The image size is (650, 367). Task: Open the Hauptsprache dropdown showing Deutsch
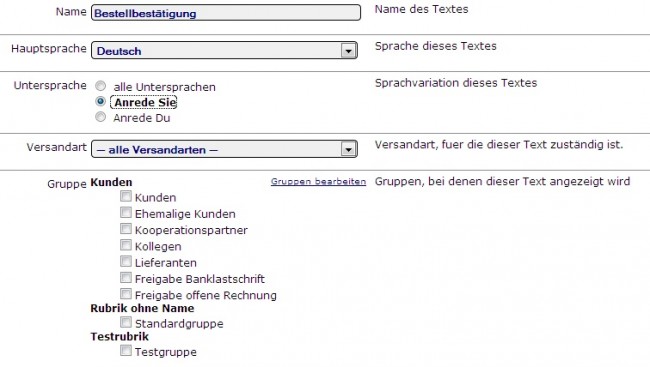pyautogui.click(x=224, y=51)
